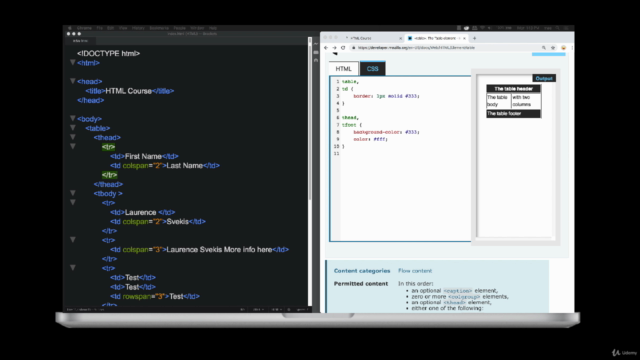Click the profile avatar icon in Chrome
Viewport: 640px width, 360px height.
pos(564,48)
